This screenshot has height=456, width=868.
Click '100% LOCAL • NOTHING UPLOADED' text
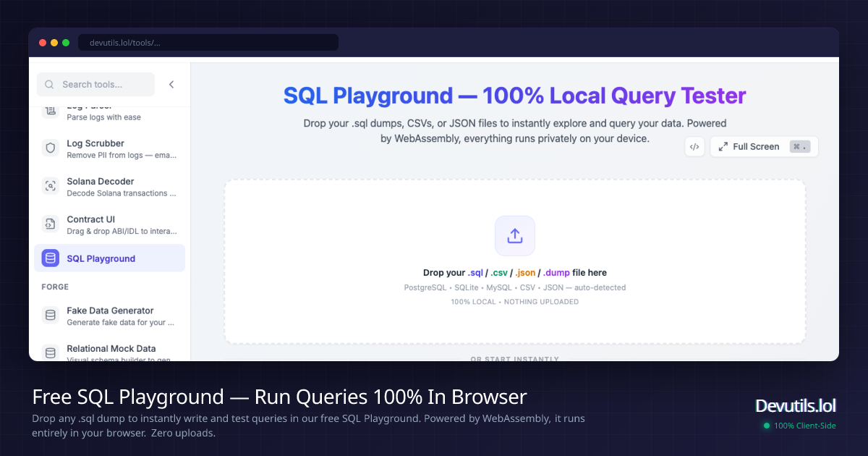[x=515, y=302]
